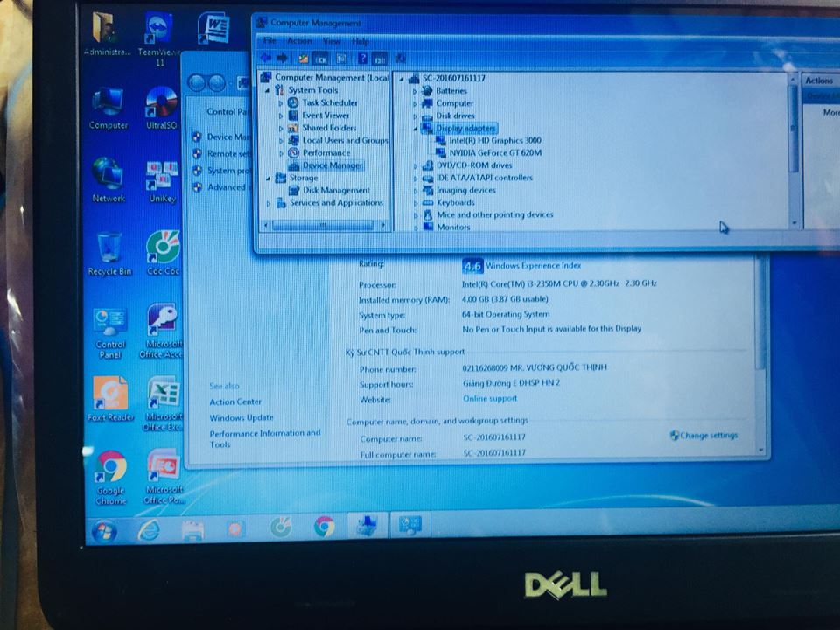This screenshot has height=630, width=840.
Task: Open Chrome from the taskbar
Action: 324,527
